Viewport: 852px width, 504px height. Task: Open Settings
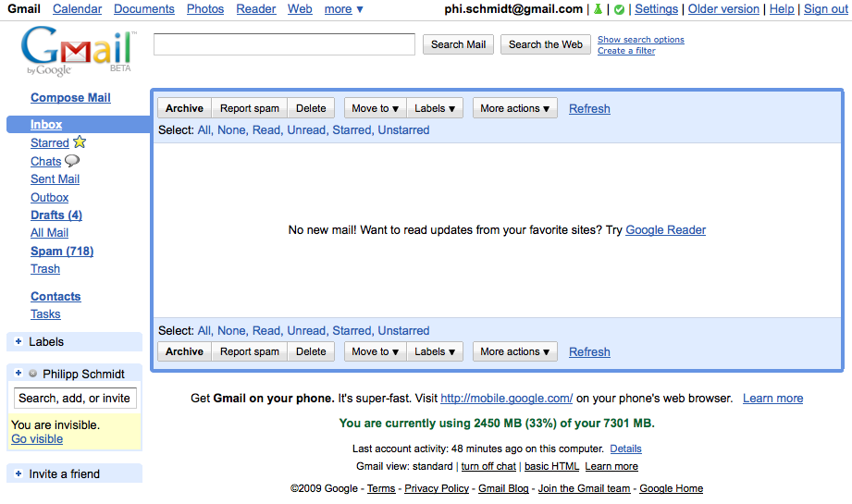coord(657,9)
